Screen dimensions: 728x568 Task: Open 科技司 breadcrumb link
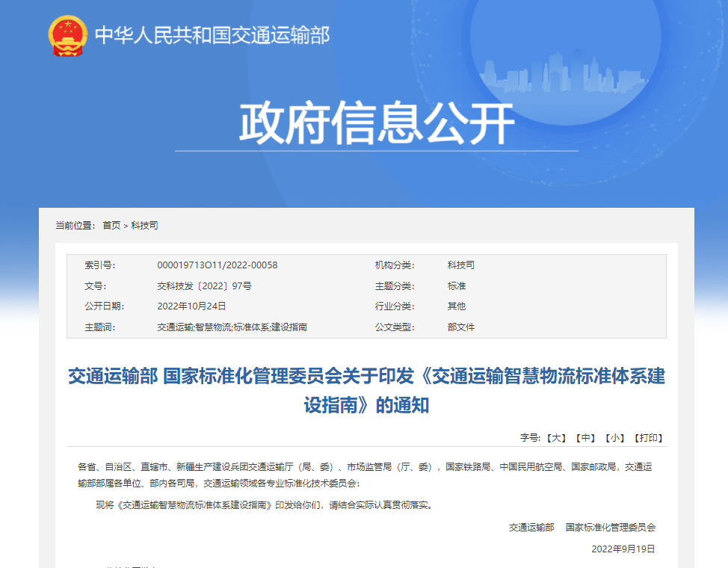(144, 226)
